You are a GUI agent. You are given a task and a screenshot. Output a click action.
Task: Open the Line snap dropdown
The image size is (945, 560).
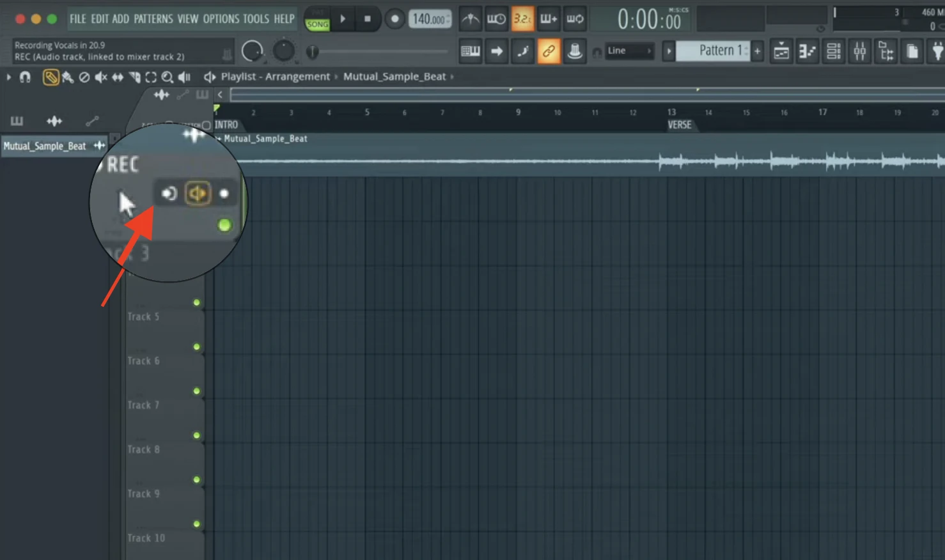(x=629, y=51)
